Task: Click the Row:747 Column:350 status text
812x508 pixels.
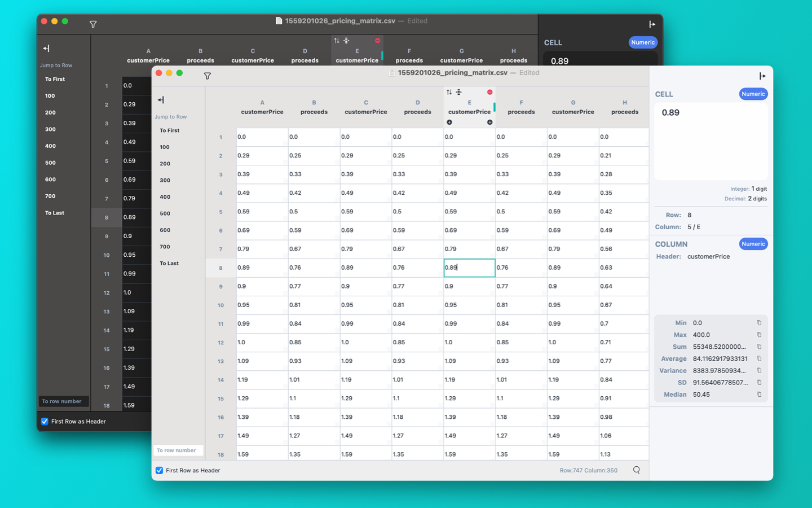Action: pos(588,470)
